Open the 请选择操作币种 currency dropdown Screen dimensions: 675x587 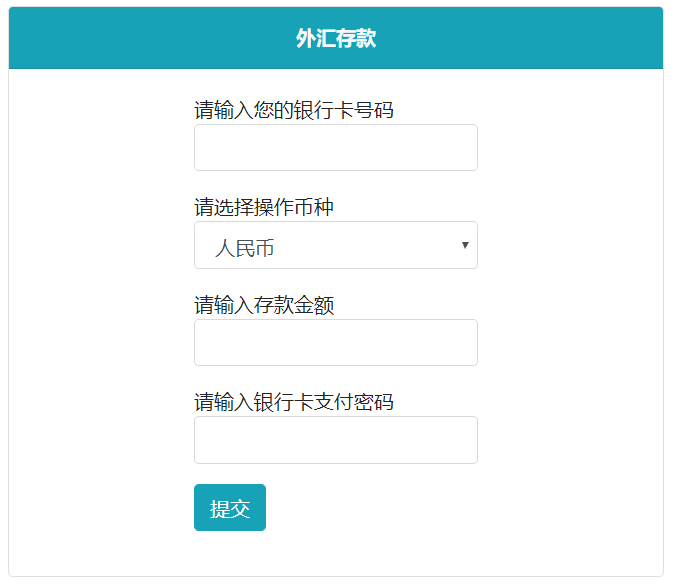[335, 246]
